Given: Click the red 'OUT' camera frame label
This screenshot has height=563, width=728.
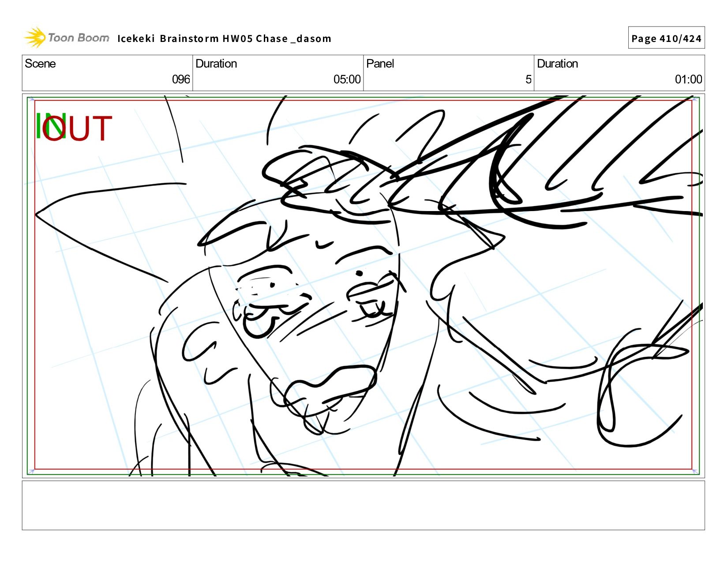Looking at the screenshot, I should (x=78, y=128).
